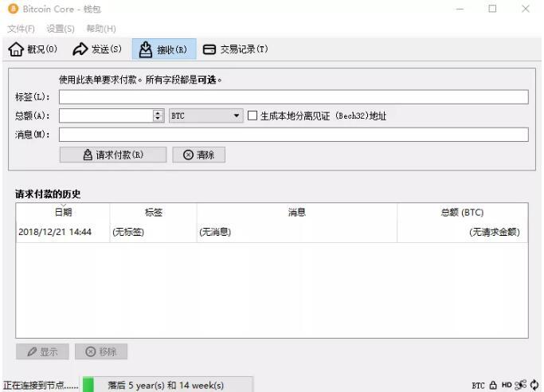This screenshot has width=544, height=392.
Task: Increase amount with spinner up arrow
Action: pyautogui.click(x=158, y=112)
